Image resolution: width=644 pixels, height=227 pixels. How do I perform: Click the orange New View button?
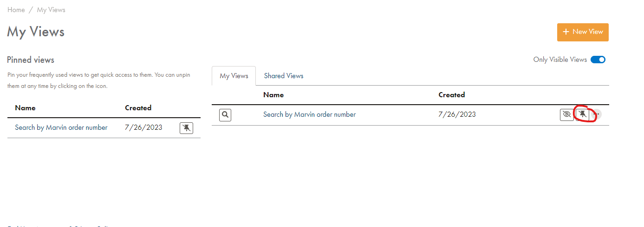click(x=583, y=32)
